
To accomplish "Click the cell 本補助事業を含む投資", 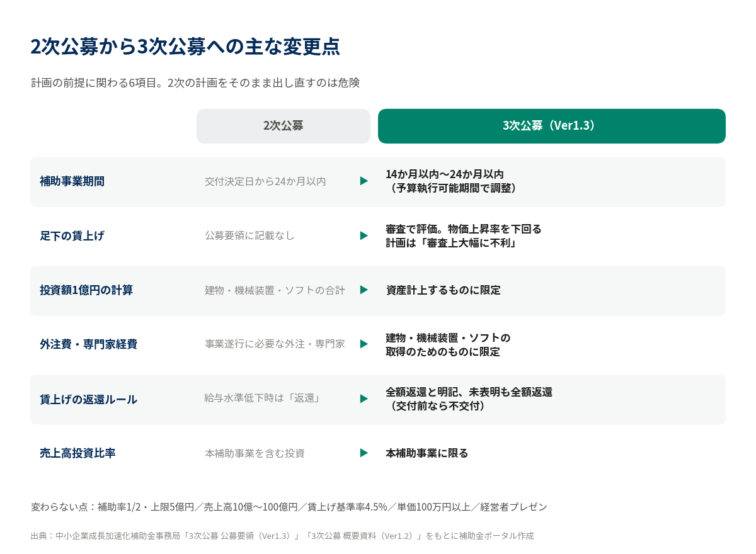I will point(255,453).
